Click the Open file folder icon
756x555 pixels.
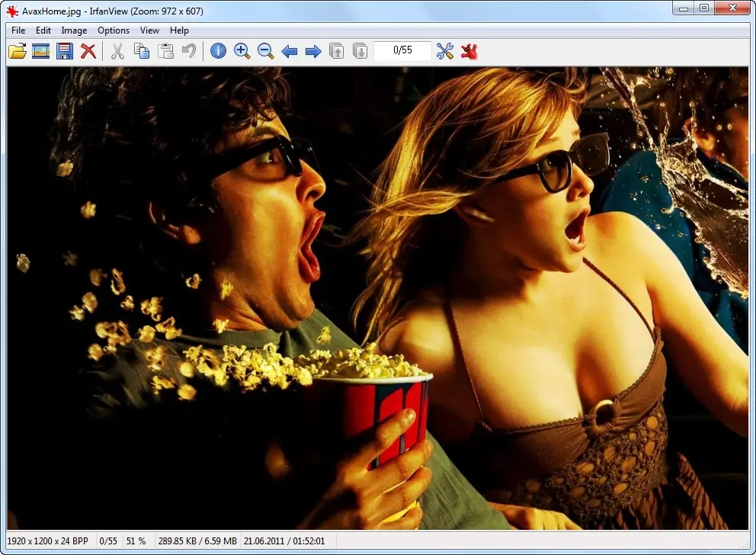coord(17,51)
